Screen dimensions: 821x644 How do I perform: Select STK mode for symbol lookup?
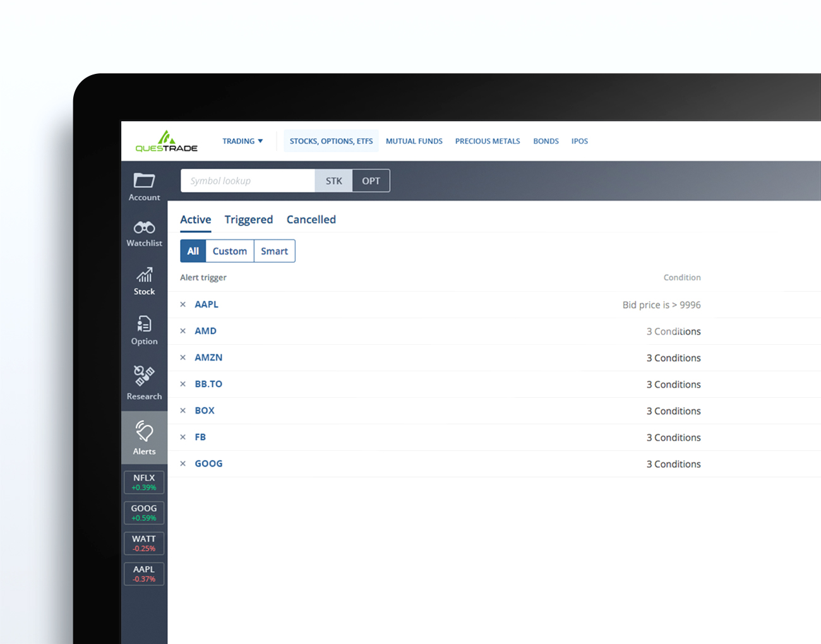pos(334,181)
